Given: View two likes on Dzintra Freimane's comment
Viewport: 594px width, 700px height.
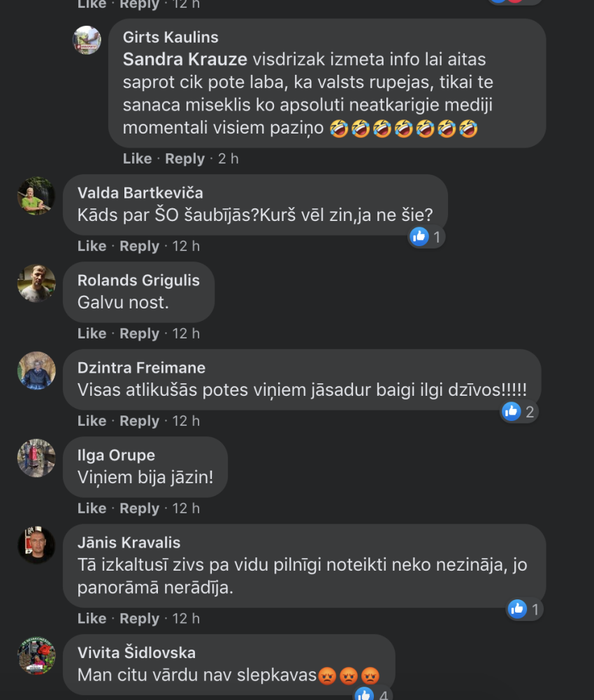Looking at the screenshot, I should tap(519, 412).
